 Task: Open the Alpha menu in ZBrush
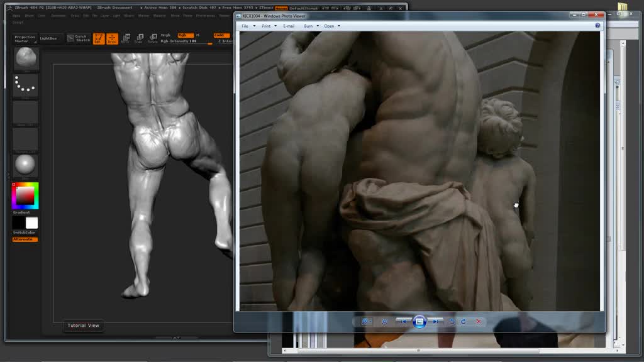(16, 16)
